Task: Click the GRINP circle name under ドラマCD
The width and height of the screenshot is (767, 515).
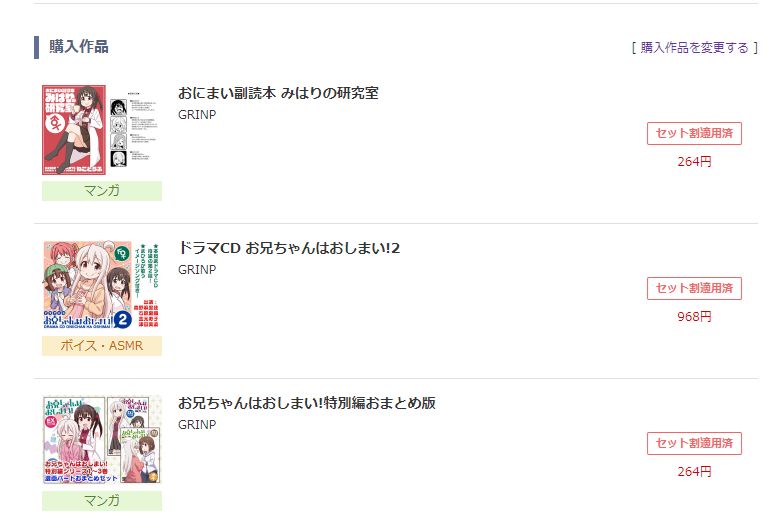Action: point(197,269)
